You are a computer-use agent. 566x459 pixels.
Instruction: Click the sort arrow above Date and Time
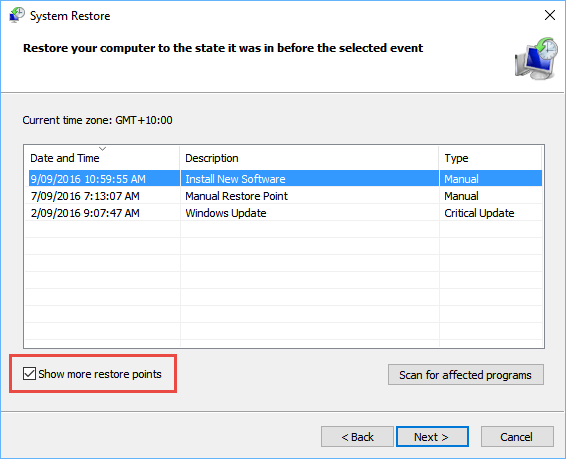coord(103,149)
